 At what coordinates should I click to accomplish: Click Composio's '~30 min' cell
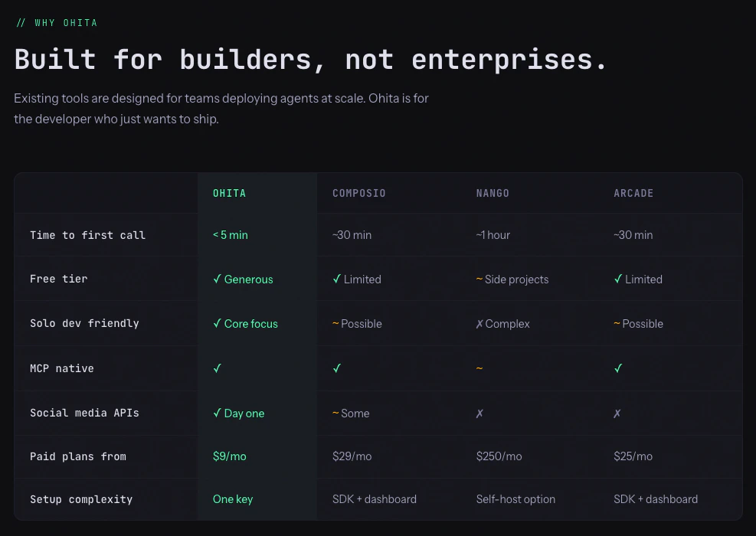coord(352,235)
